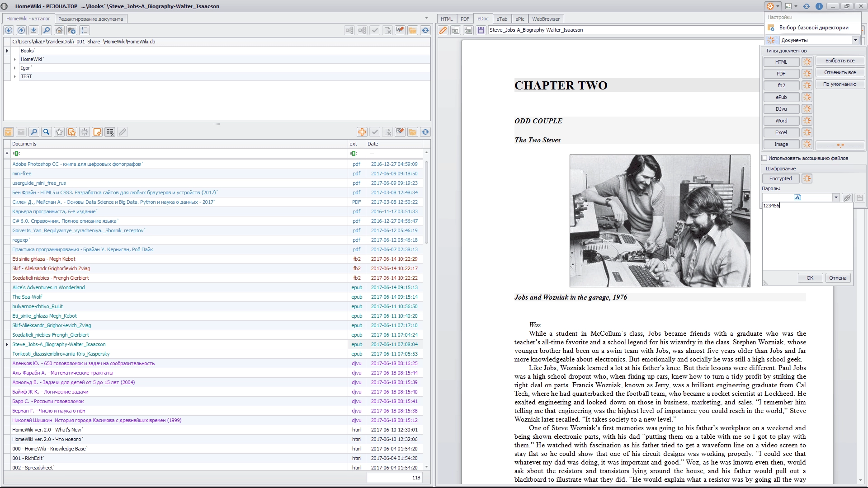The width and height of the screenshot is (868, 488).
Task: Switch to the ePic viewer tab
Action: [520, 19]
